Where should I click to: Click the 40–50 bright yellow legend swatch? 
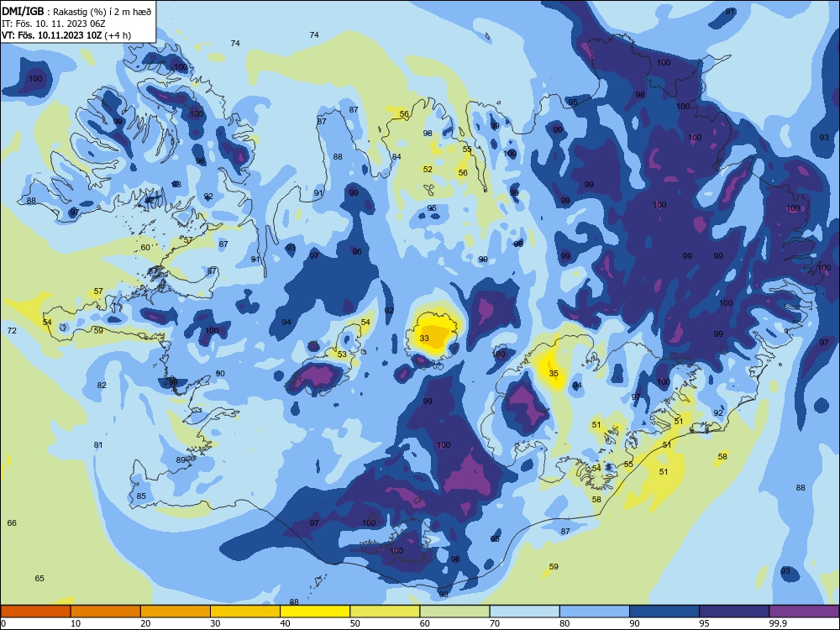[x=315, y=612]
